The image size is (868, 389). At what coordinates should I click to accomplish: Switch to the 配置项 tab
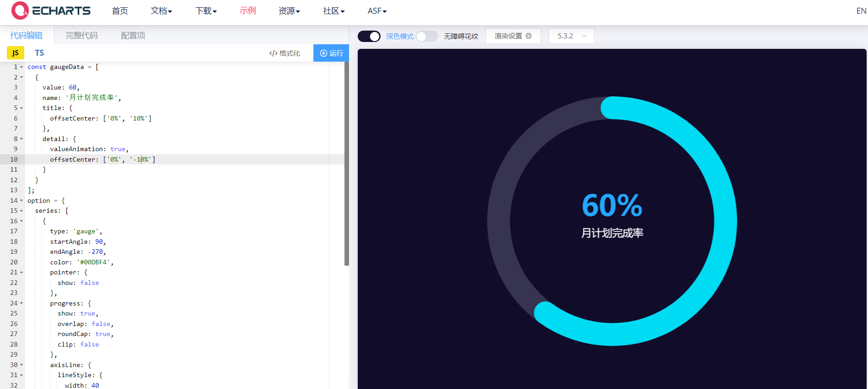(x=133, y=36)
